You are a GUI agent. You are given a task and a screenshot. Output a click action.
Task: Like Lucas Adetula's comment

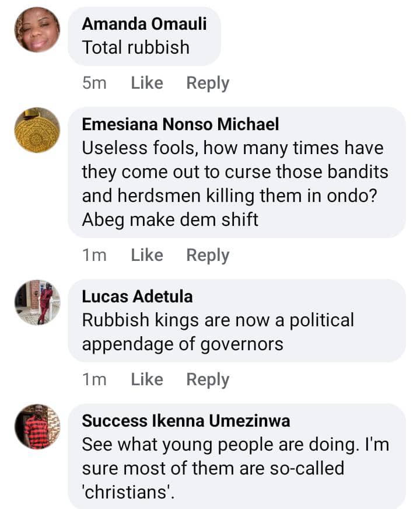point(147,379)
